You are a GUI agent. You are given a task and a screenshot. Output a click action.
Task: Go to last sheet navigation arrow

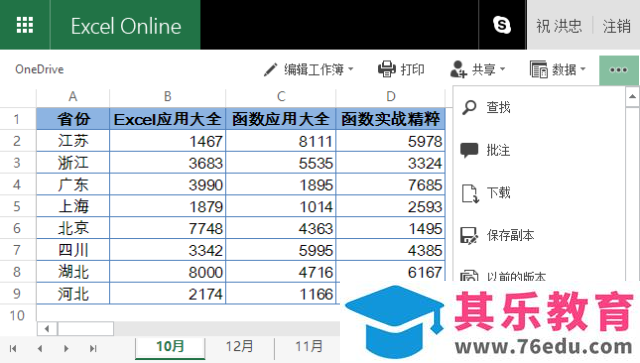pos(93,348)
